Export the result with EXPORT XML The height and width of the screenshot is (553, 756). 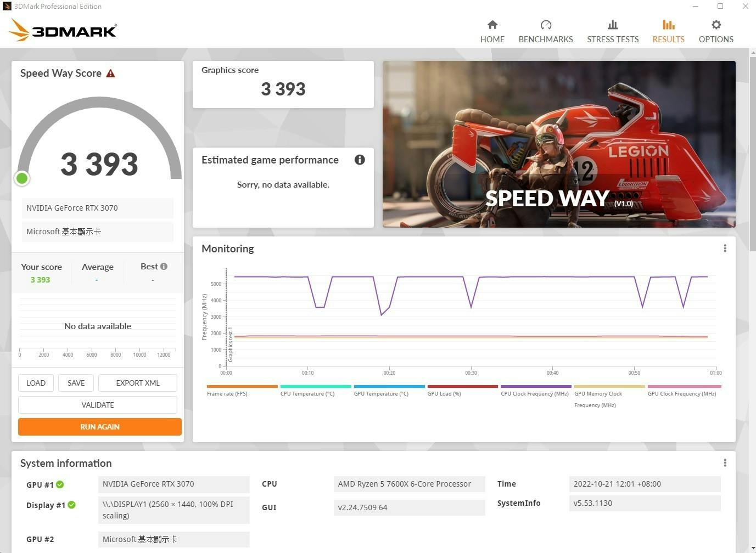(x=138, y=383)
